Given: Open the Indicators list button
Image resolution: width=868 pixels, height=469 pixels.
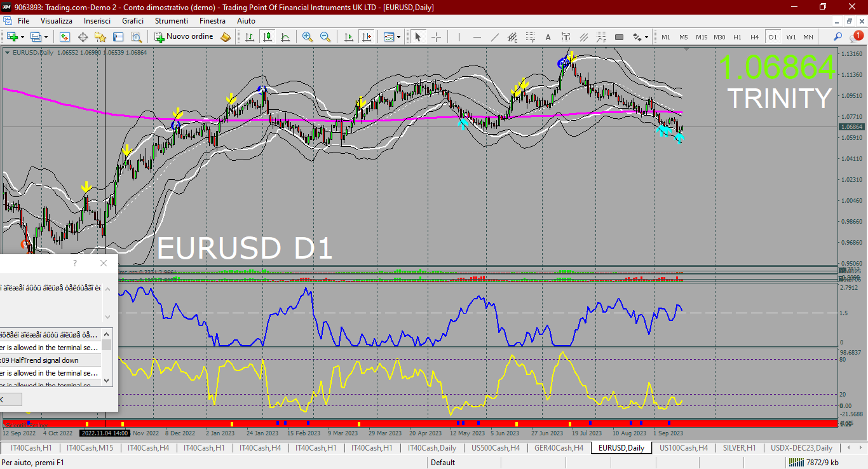Looking at the screenshot, I should tap(388, 37).
